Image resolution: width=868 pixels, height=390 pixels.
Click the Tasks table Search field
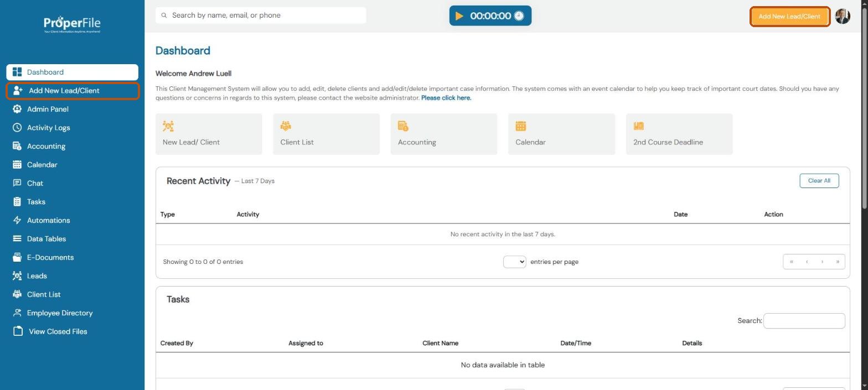(804, 320)
